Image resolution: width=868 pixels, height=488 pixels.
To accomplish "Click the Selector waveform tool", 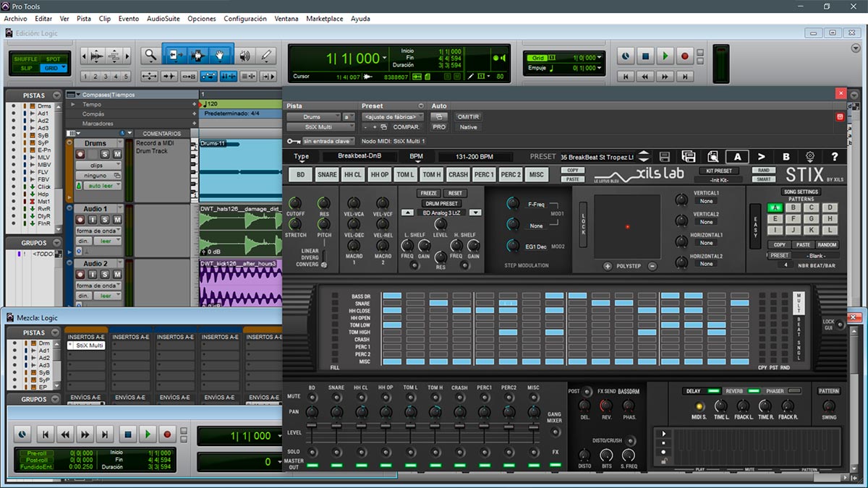I will tap(197, 55).
